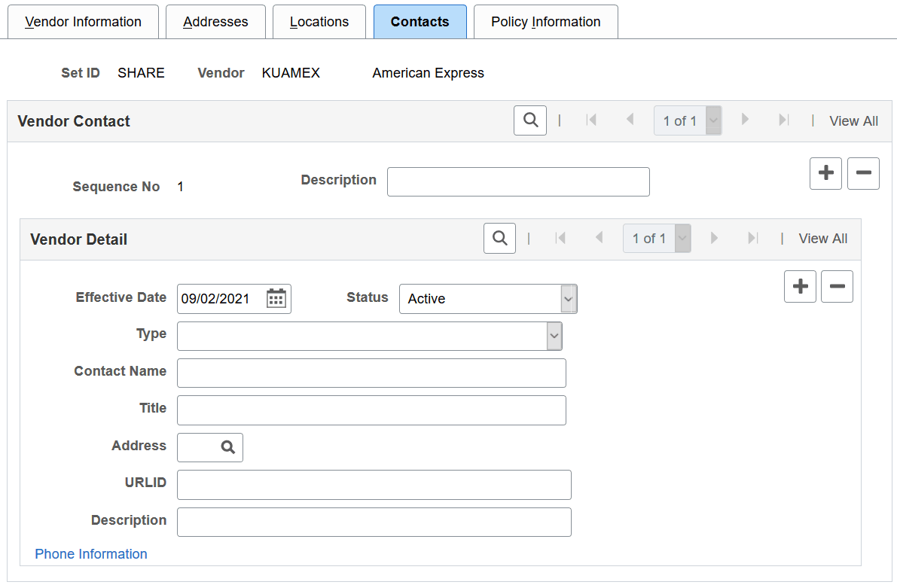Click View All in Vendor Contact header
897x588 pixels.
(x=853, y=120)
